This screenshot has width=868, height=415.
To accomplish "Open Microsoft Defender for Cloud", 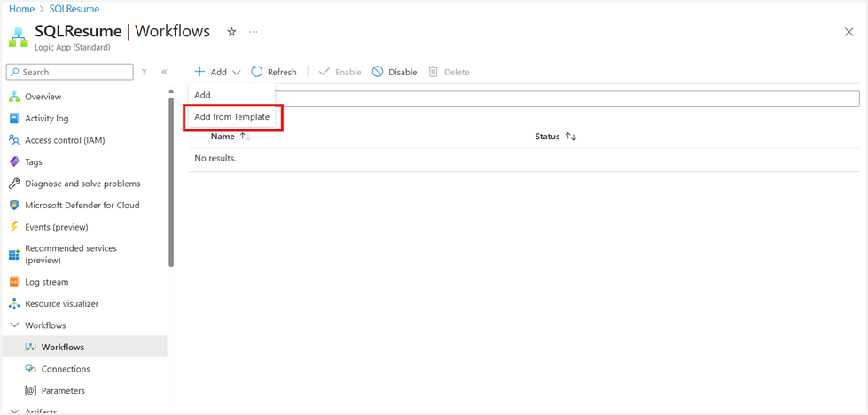I will coord(83,206).
